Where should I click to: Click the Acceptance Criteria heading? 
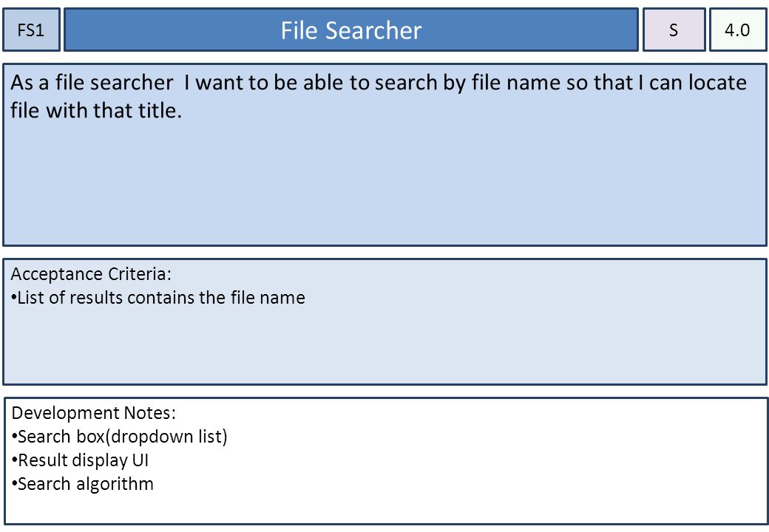click(x=91, y=274)
